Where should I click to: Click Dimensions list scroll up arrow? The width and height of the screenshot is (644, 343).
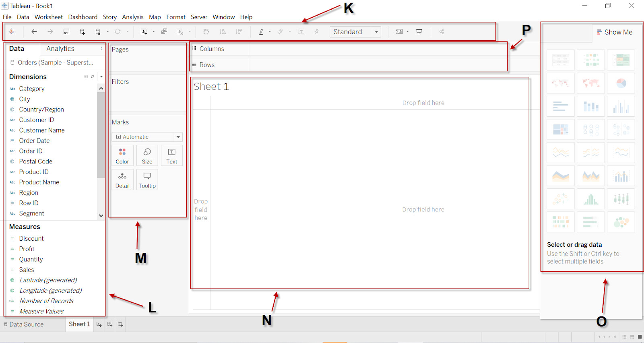(101, 88)
